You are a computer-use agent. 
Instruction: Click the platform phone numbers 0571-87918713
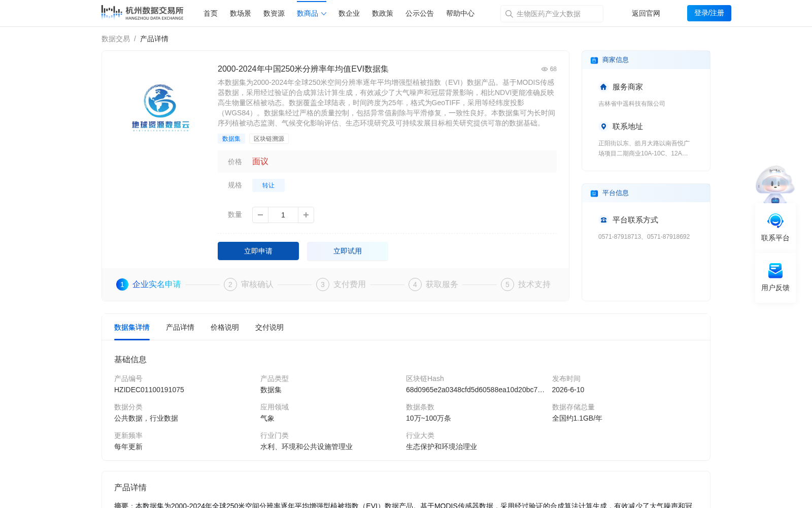click(x=644, y=237)
